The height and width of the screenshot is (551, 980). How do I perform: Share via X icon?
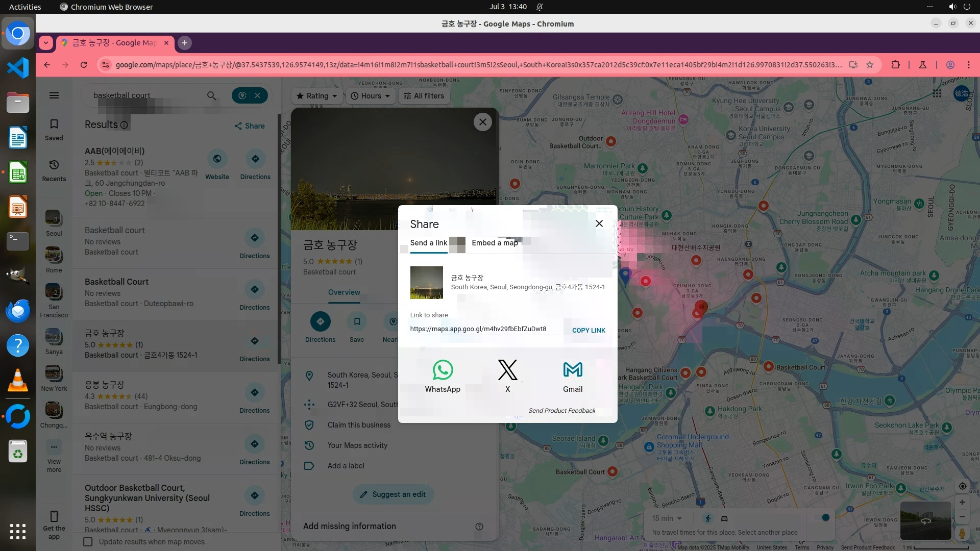coord(507,370)
